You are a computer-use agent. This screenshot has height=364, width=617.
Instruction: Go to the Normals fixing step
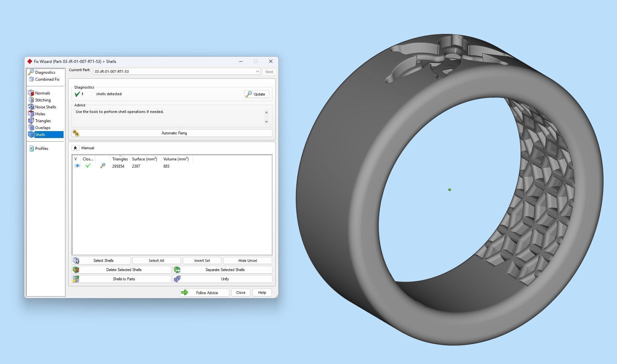pos(42,93)
